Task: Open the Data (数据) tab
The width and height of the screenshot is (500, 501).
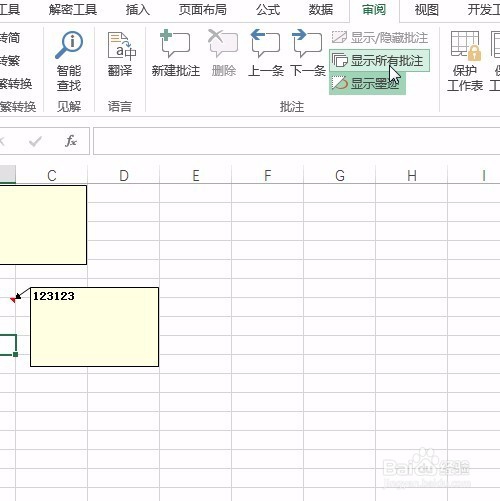Action: 320,10
